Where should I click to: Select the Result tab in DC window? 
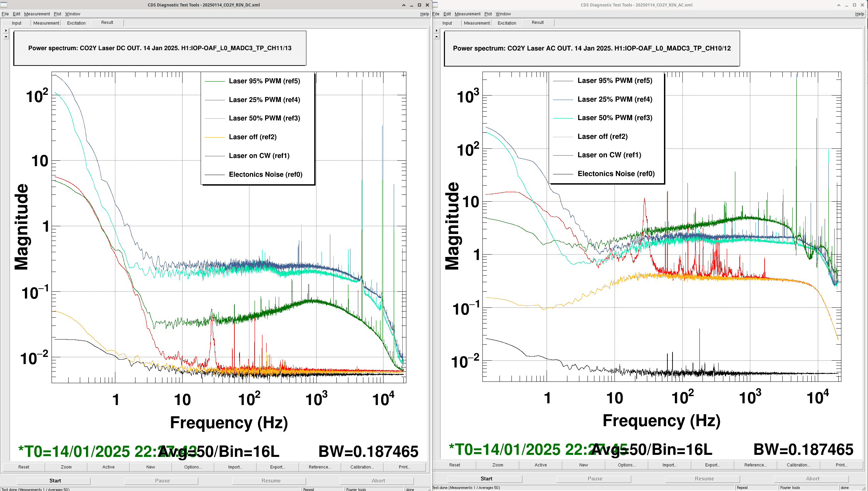point(107,23)
